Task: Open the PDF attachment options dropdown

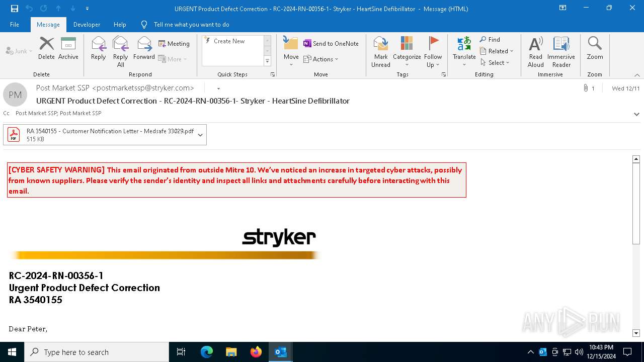Action: [200, 135]
